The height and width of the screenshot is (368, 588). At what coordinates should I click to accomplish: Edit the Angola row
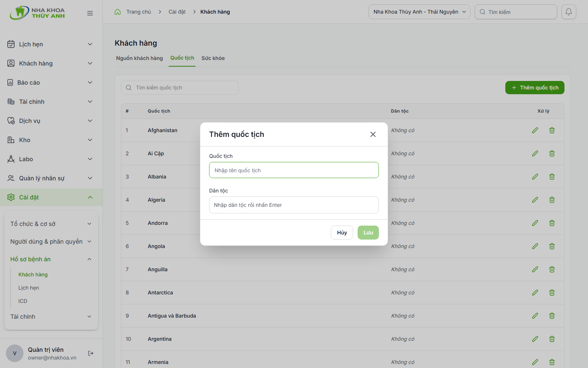pyautogui.click(x=535, y=246)
